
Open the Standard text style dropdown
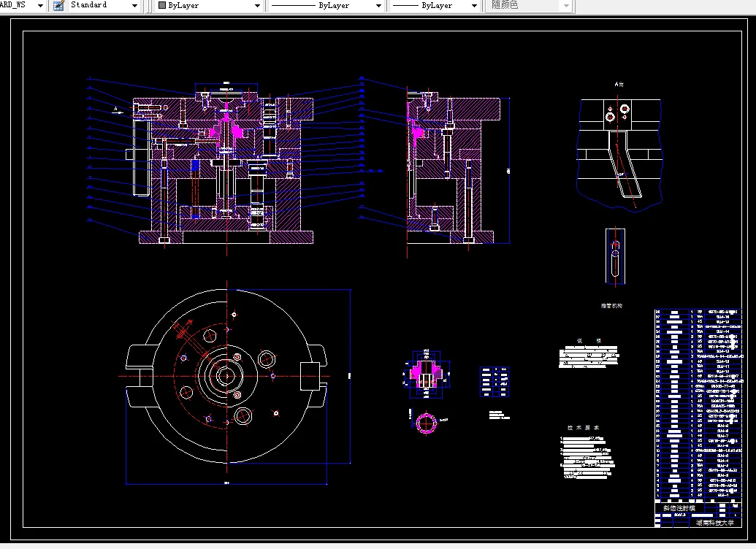(104, 5)
